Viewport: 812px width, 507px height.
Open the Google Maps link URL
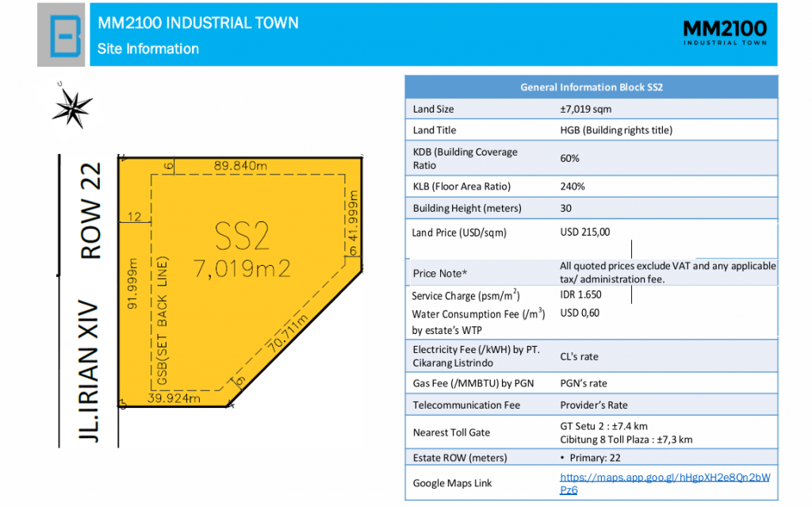click(665, 483)
